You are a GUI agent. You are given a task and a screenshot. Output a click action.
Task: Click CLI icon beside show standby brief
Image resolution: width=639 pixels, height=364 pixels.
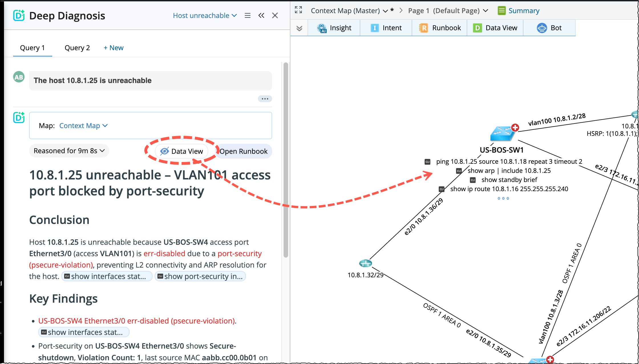(x=473, y=180)
